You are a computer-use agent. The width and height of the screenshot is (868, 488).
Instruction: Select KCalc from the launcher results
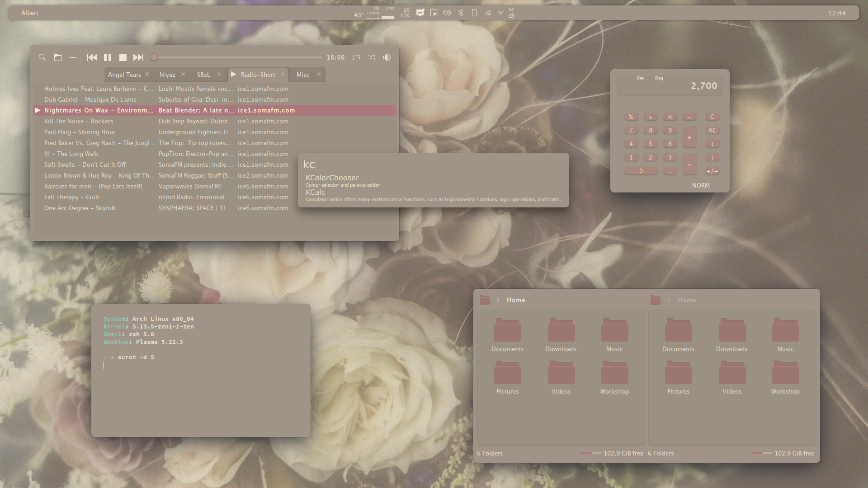pyautogui.click(x=316, y=192)
